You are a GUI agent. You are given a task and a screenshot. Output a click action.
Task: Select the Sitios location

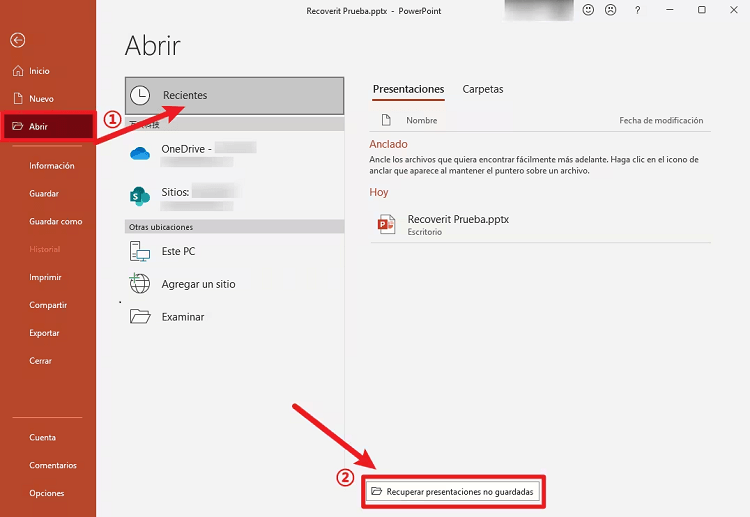pos(234,197)
